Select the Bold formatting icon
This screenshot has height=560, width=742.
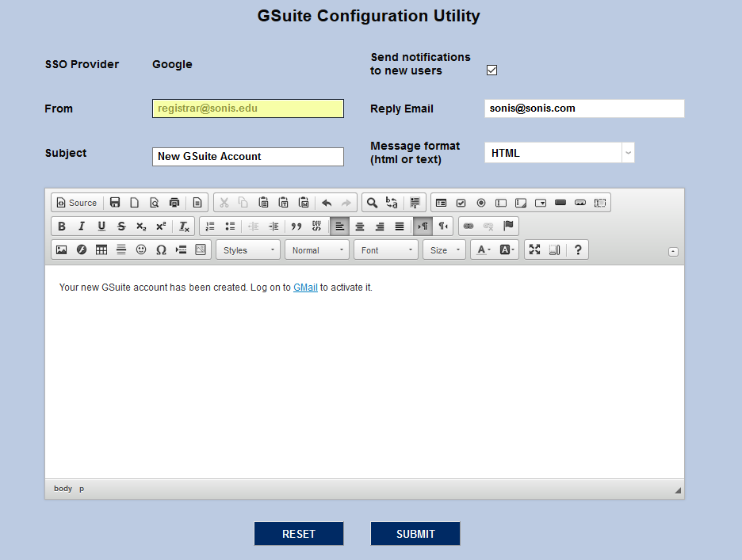[61, 226]
